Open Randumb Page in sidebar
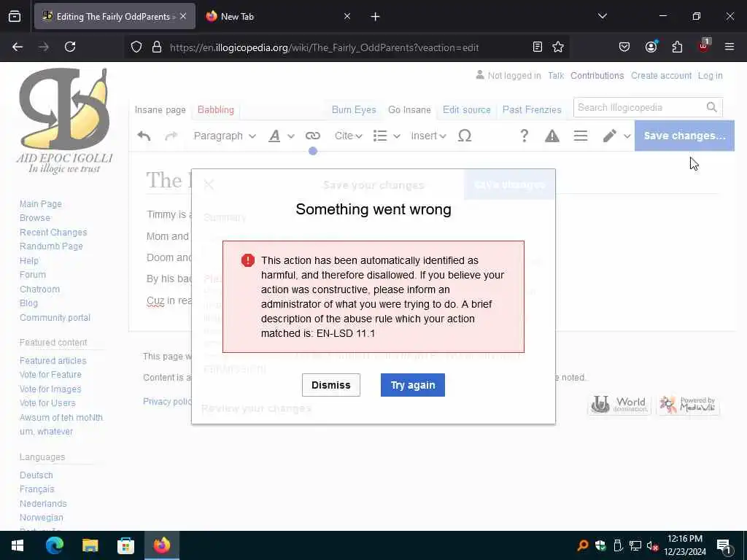Screen dimensions: 747x560 [51, 246]
